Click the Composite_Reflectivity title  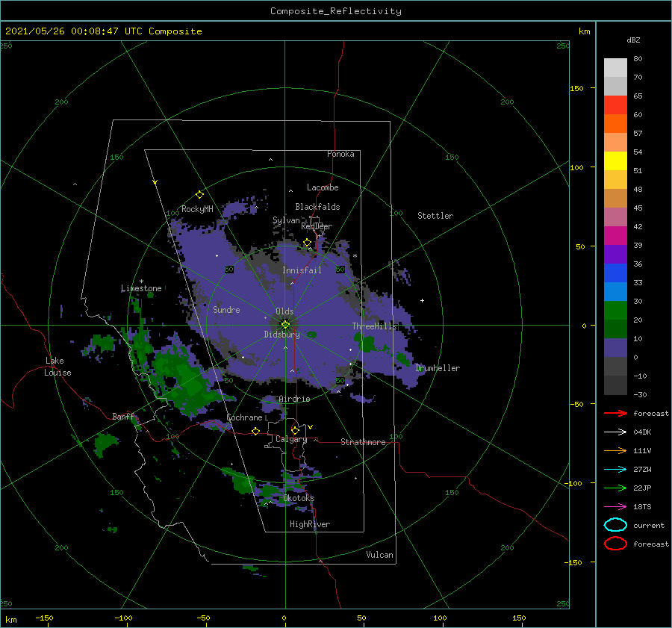coord(336,11)
